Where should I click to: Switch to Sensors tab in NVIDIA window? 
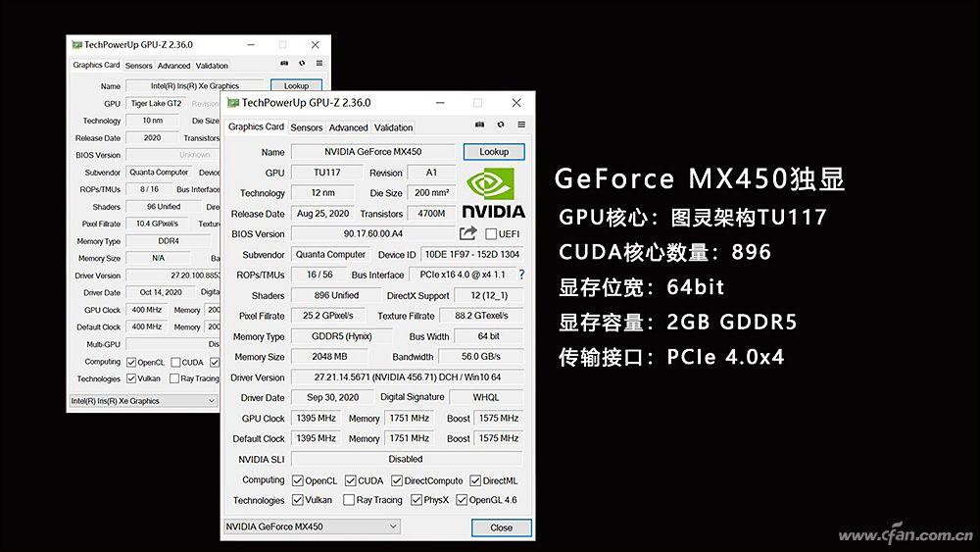click(x=306, y=127)
